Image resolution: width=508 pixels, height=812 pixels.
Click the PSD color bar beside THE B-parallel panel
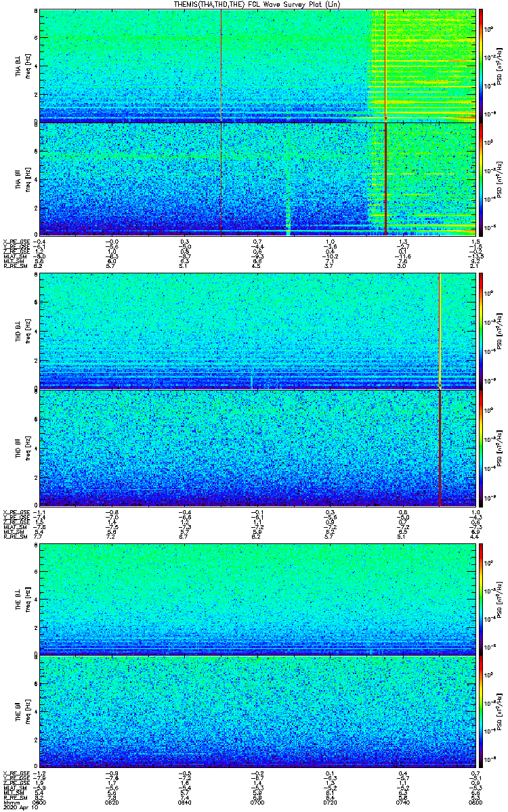tap(482, 711)
